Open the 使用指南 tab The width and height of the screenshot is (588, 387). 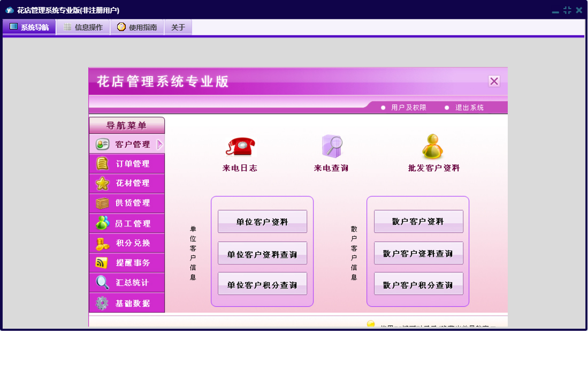[138, 27]
